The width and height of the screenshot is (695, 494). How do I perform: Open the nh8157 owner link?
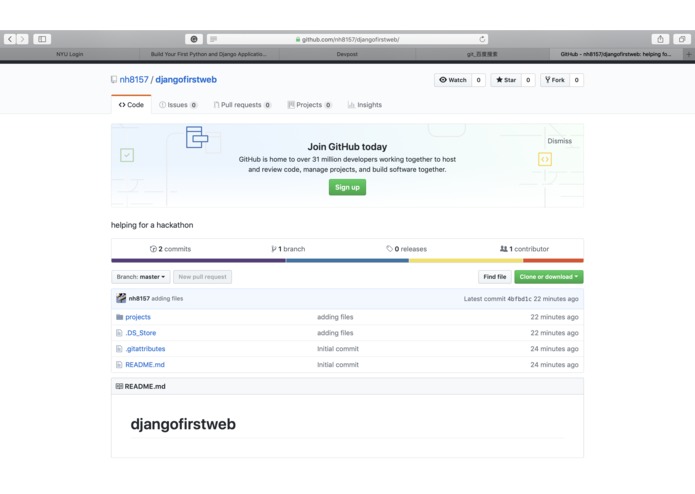click(x=134, y=80)
